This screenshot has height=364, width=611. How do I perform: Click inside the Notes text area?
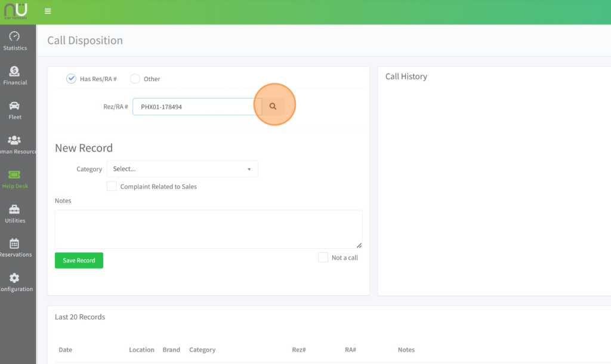tap(208, 229)
